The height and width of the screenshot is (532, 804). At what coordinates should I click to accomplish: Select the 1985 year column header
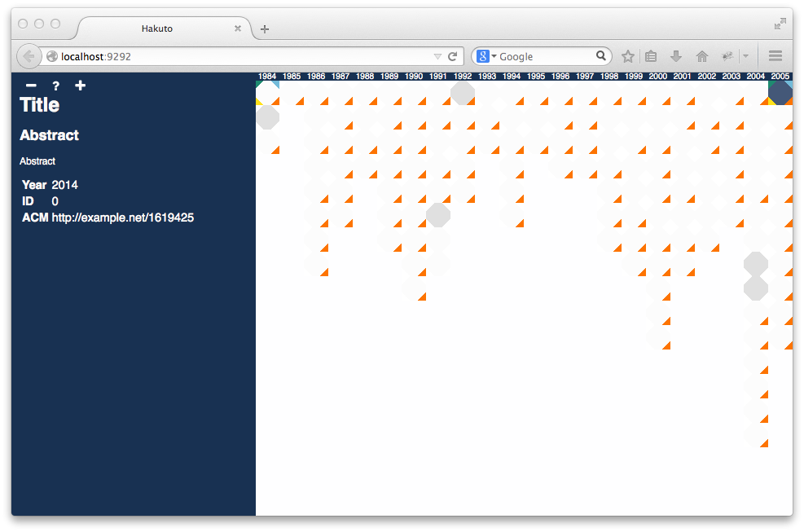click(292, 77)
